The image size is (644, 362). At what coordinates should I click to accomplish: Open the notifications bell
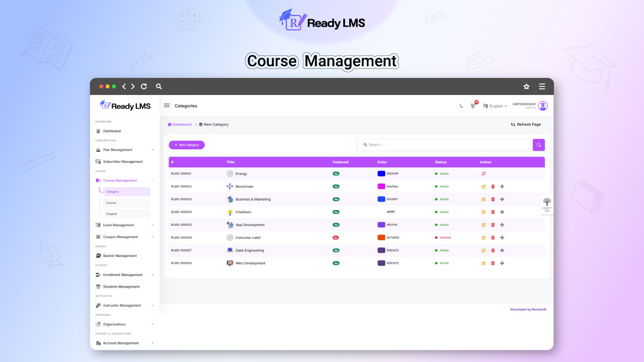point(473,106)
